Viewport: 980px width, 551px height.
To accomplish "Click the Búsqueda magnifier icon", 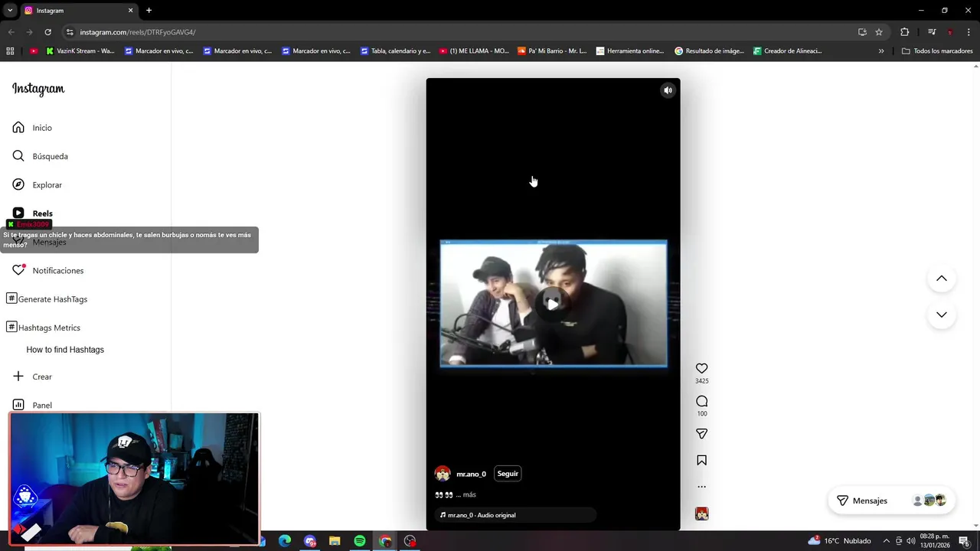I will click(x=18, y=156).
